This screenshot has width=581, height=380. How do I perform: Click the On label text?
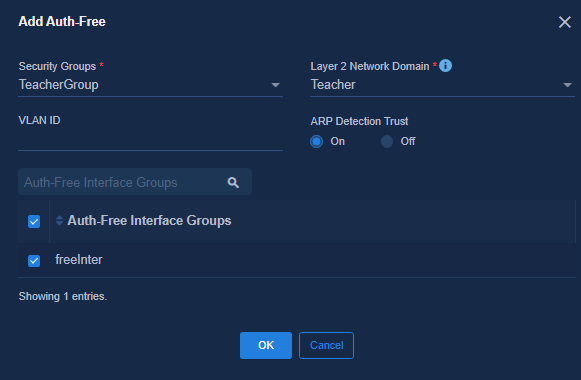[x=338, y=141]
